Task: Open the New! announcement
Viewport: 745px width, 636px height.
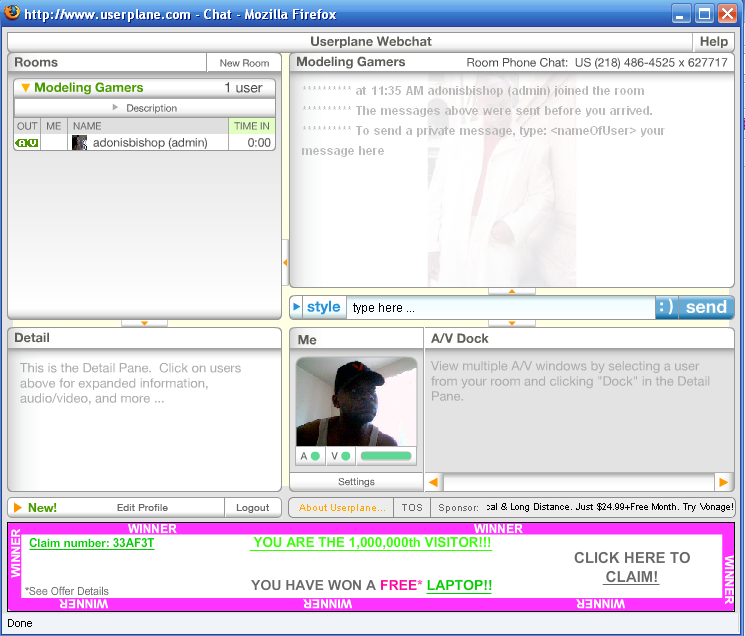Action: pos(42,508)
